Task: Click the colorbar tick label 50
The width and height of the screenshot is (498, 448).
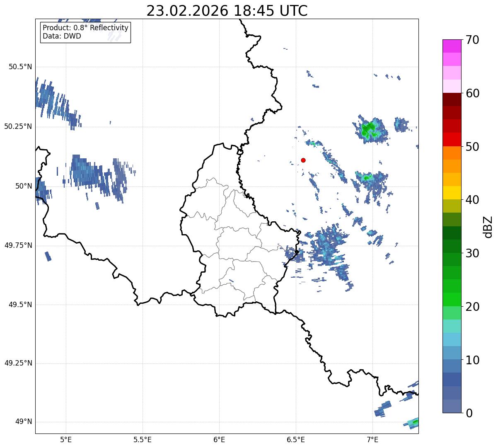Action: point(472,147)
